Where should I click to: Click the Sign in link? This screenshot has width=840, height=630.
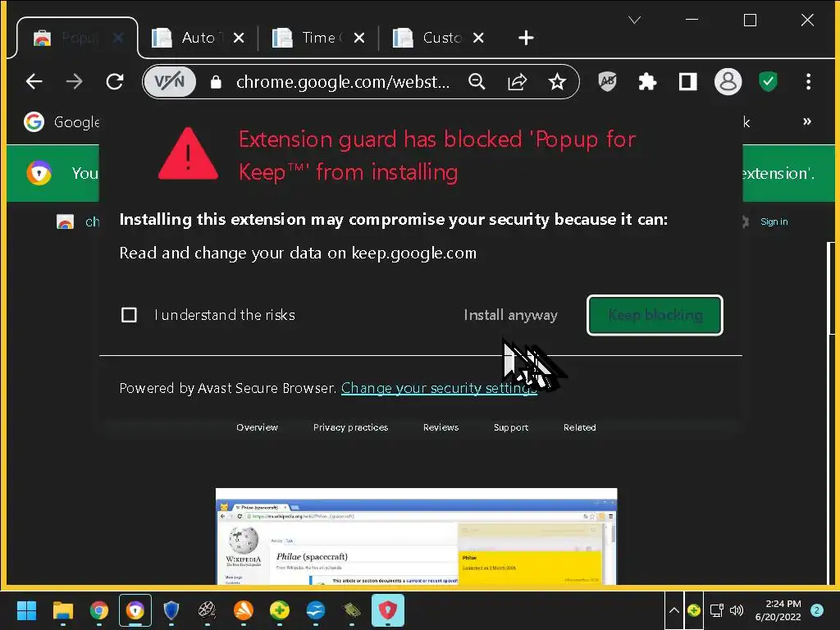(x=774, y=221)
